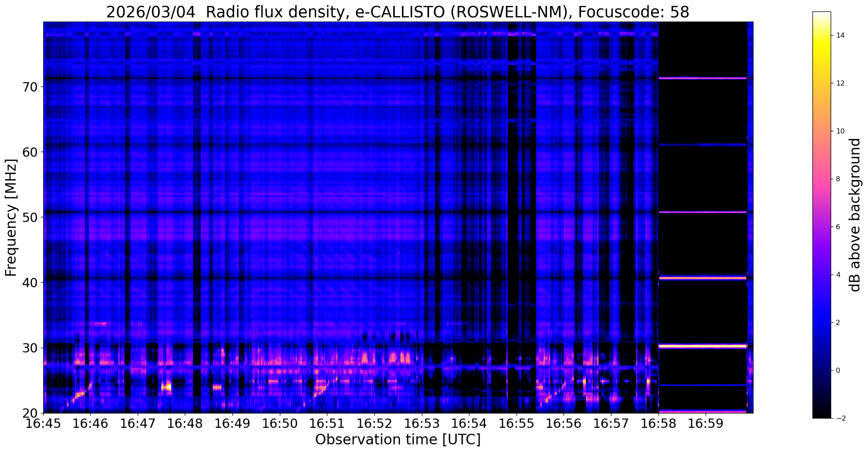Viewport: 868px width, 452px height.
Task: Click the 50 MHz line after 16:58
Action: click(x=702, y=212)
